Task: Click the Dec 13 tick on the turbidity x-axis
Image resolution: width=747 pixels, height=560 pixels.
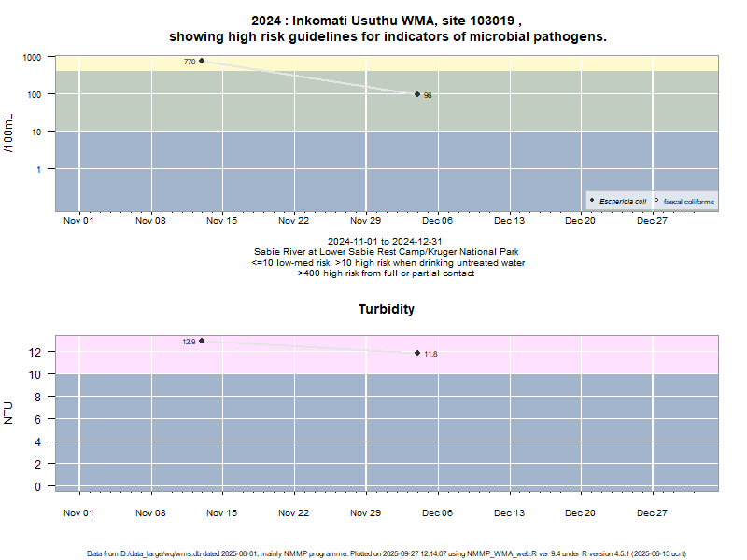Action: pyautogui.click(x=509, y=512)
